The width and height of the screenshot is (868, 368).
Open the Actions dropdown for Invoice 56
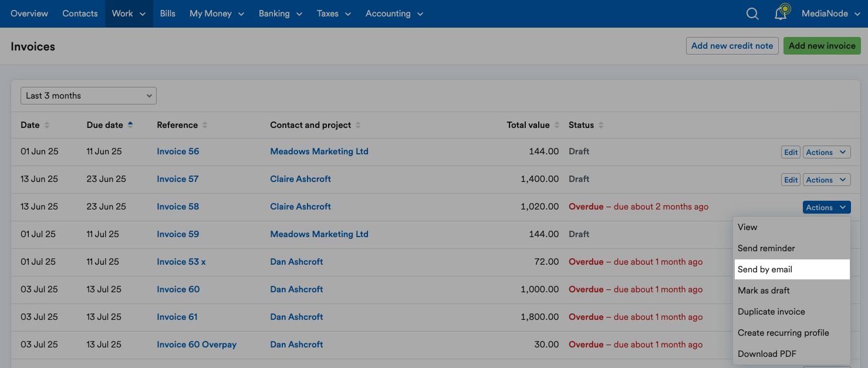(826, 152)
